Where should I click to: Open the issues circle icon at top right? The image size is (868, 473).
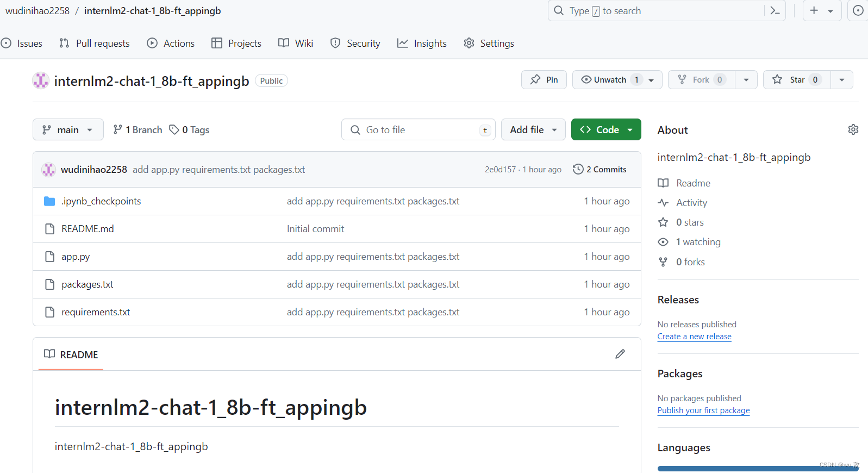858,10
